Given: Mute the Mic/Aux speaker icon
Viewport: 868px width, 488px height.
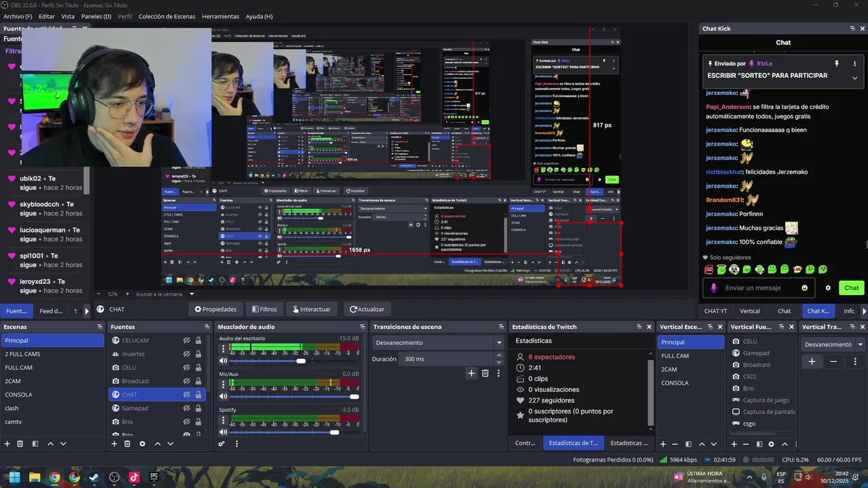Looking at the screenshot, I should [222, 396].
